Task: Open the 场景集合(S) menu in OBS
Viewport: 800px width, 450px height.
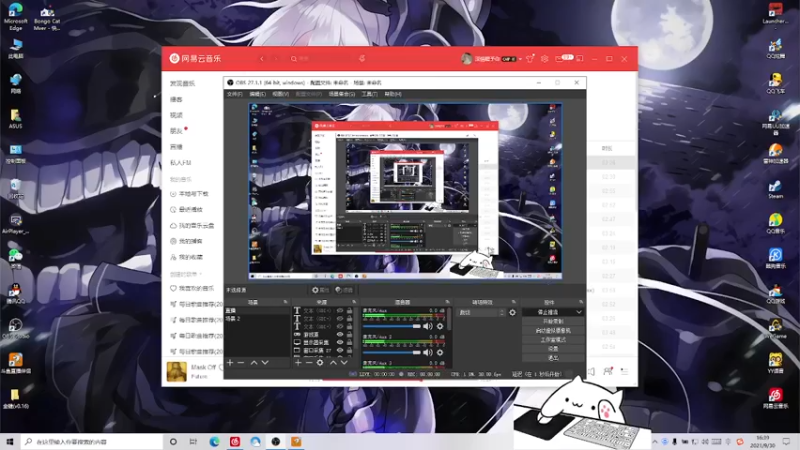Action: [x=341, y=94]
